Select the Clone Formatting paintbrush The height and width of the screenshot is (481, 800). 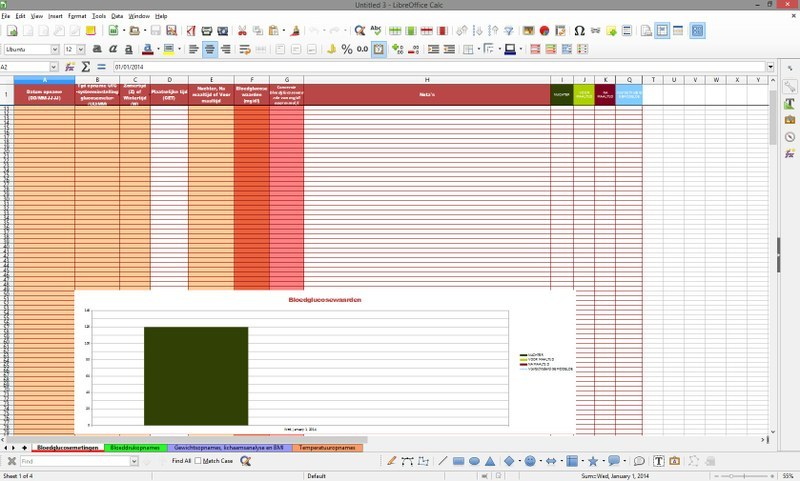pyautogui.click(x=295, y=31)
